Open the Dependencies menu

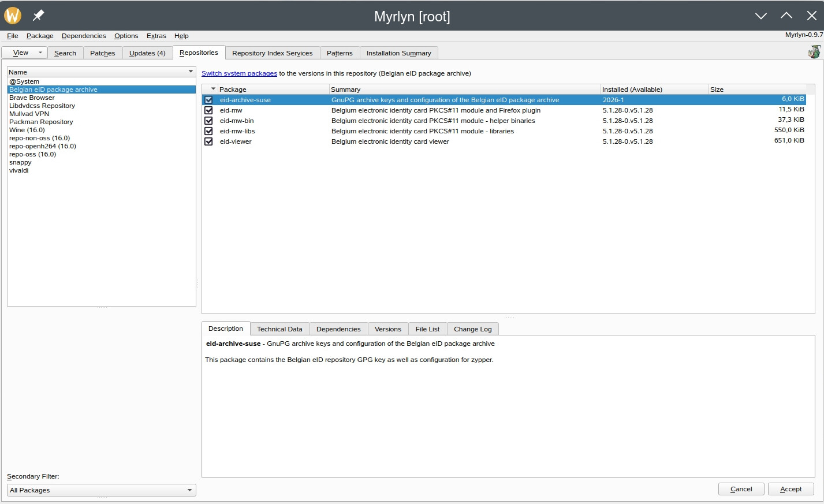point(84,36)
